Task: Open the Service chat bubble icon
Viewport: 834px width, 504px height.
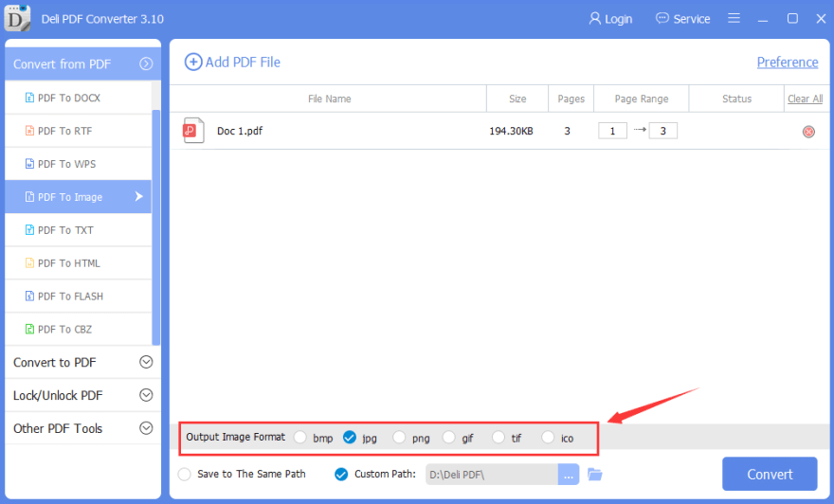Action: (x=662, y=19)
